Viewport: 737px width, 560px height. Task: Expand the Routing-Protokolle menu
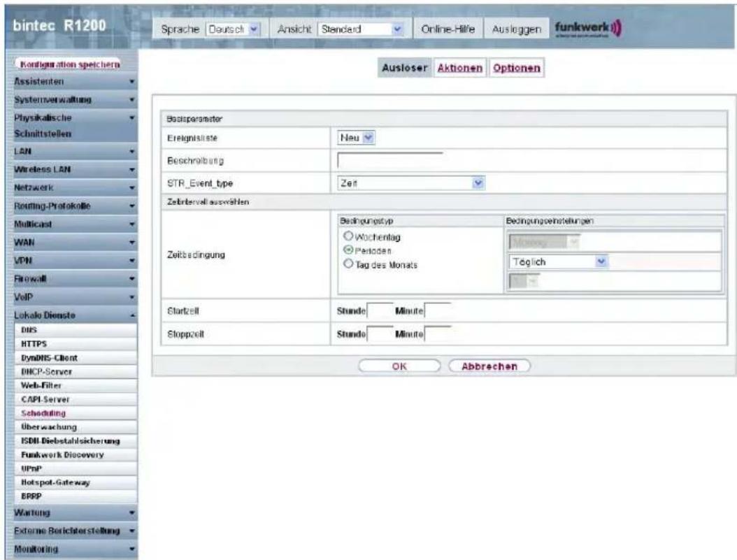pos(74,206)
